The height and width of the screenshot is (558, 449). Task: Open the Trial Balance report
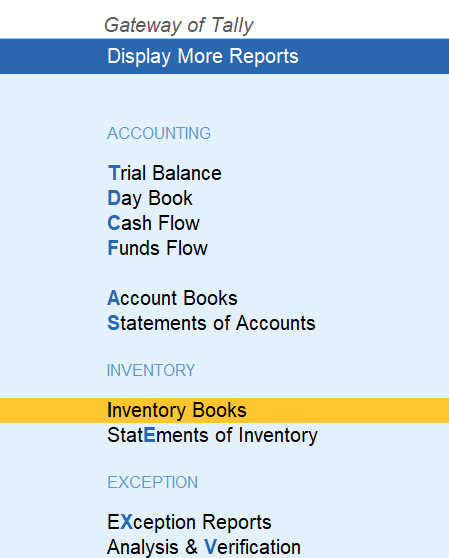click(x=164, y=173)
